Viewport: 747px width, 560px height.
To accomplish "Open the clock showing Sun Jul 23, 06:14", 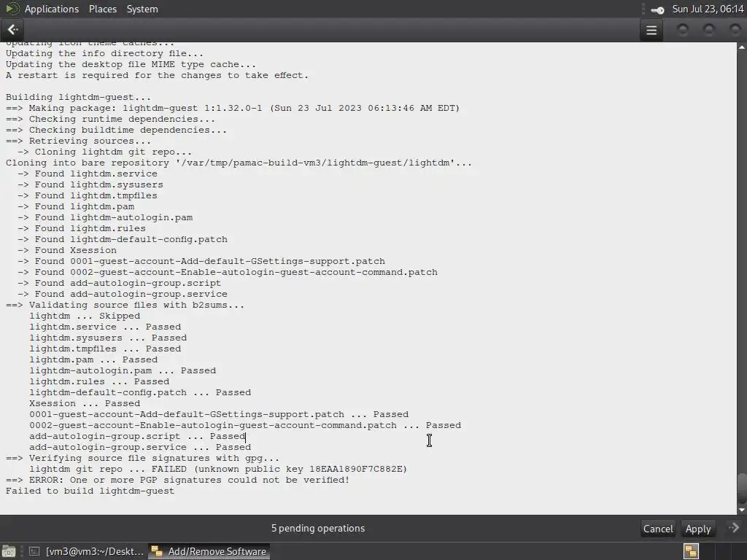I will 708,9.
